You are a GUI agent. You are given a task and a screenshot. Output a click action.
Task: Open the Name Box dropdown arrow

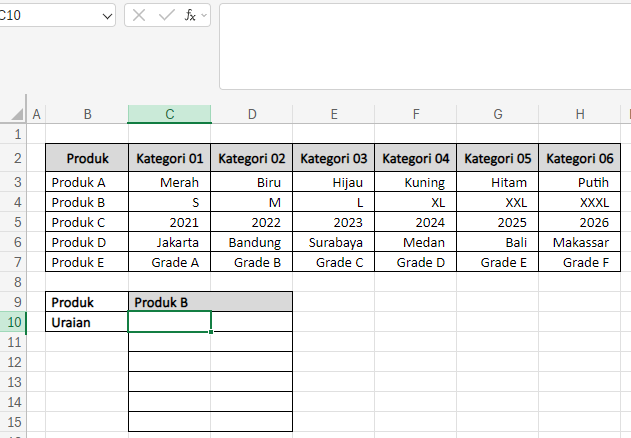[x=107, y=16]
